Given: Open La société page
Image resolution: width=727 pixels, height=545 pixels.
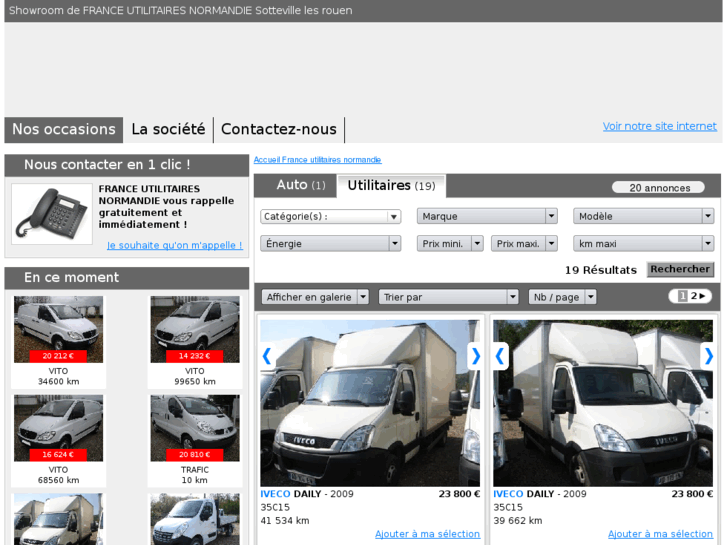Looking at the screenshot, I should coord(168,129).
